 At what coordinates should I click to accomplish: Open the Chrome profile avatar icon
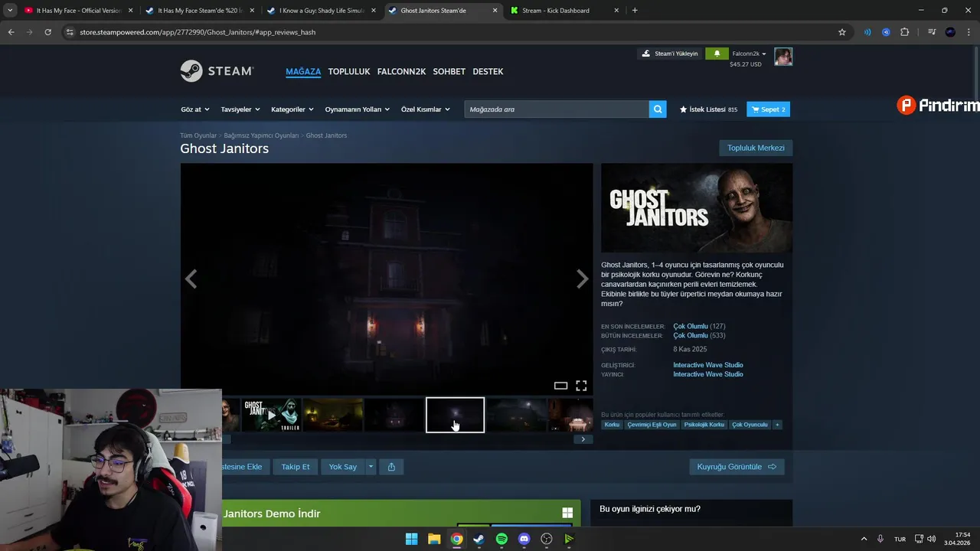point(950,32)
